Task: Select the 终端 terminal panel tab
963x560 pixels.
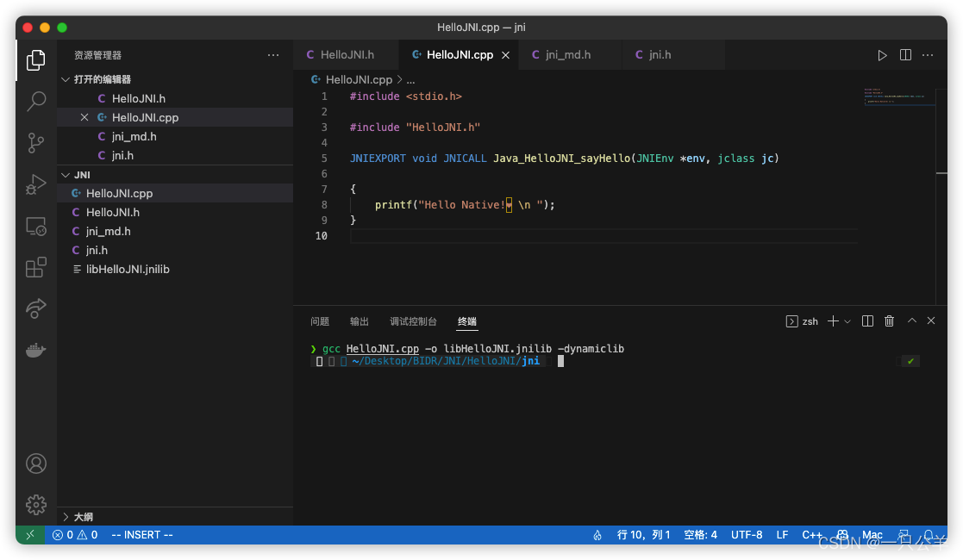Action: (466, 321)
